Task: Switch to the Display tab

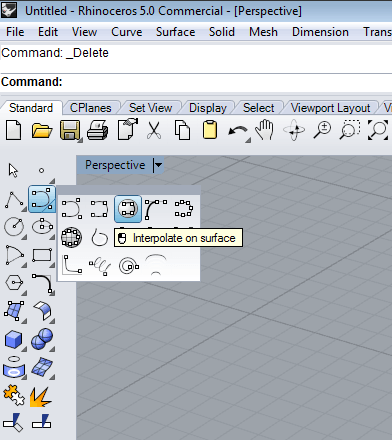Action: click(207, 108)
